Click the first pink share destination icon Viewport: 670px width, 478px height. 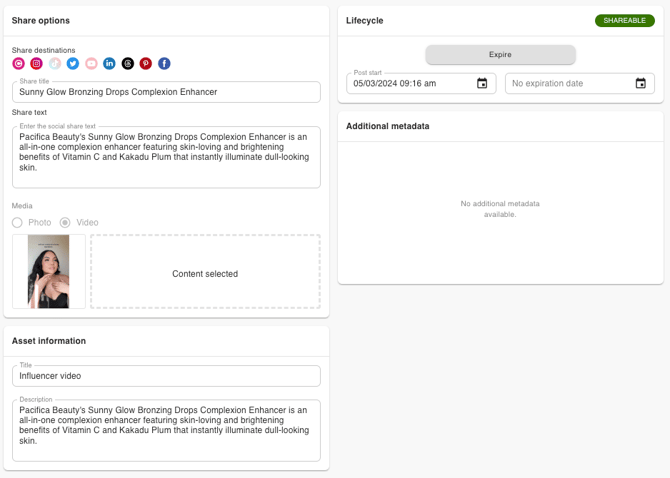[18, 64]
